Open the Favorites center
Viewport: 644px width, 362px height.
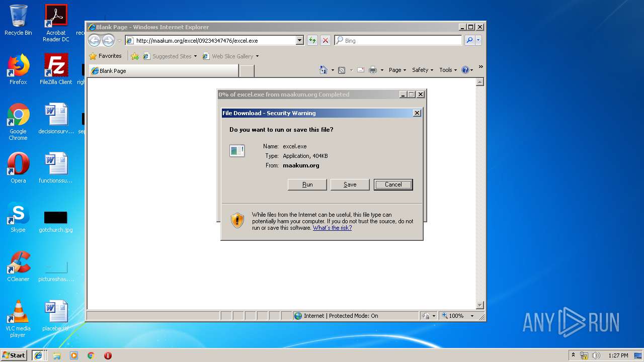click(106, 56)
